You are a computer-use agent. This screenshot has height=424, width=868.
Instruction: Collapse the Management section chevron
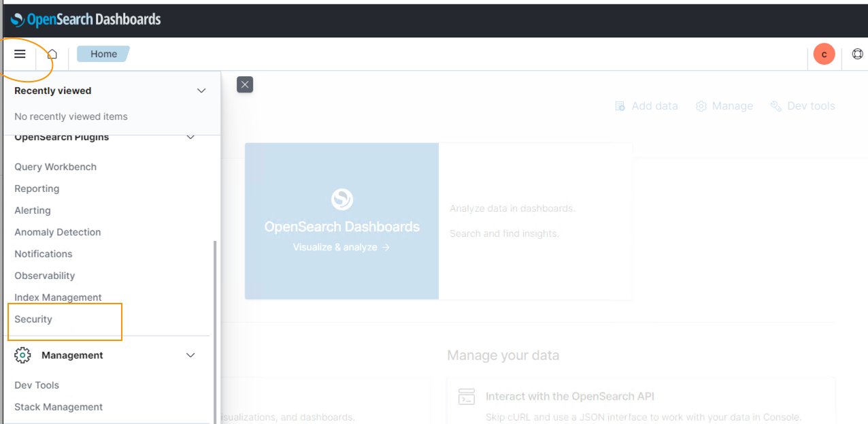point(190,355)
